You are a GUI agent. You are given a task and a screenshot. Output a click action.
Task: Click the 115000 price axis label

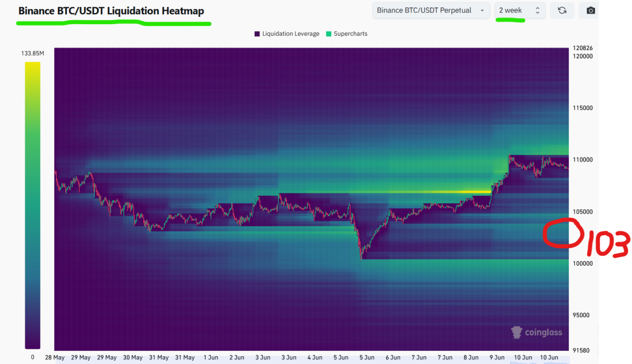pyautogui.click(x=582, y=108)
